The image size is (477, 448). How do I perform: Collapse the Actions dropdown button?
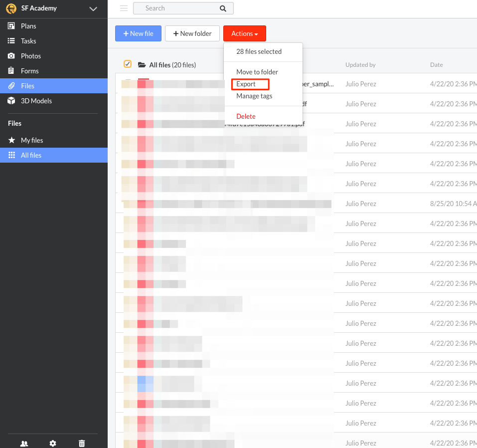click(245, 33)
